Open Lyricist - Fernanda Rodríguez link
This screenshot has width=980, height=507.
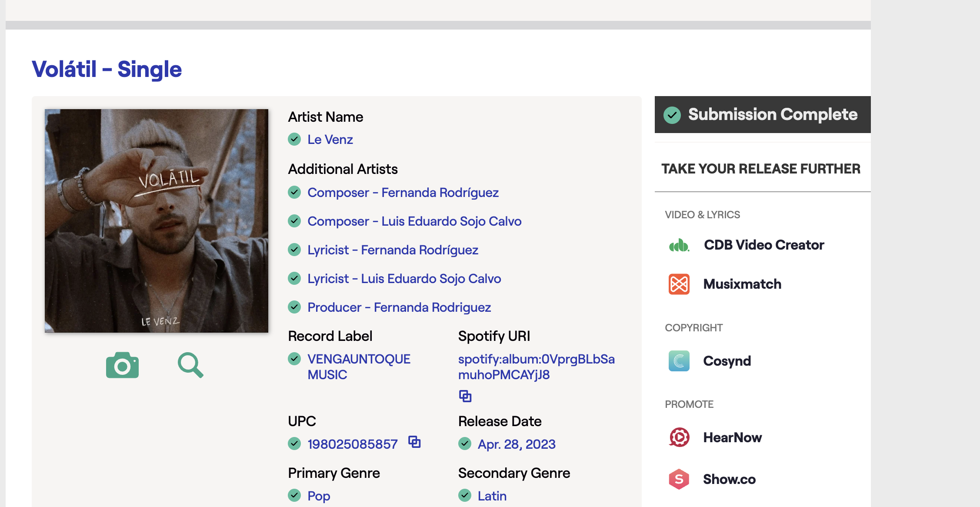(393, 250)
